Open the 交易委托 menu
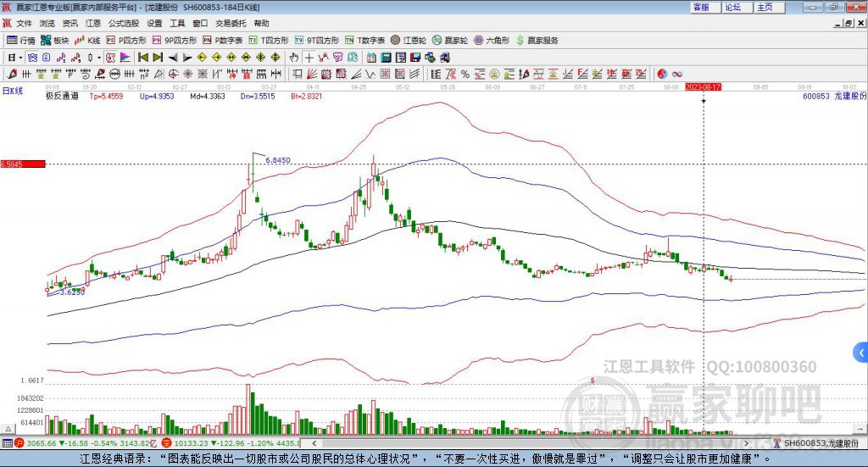868x467 pixels. click(x=231, y=23)
